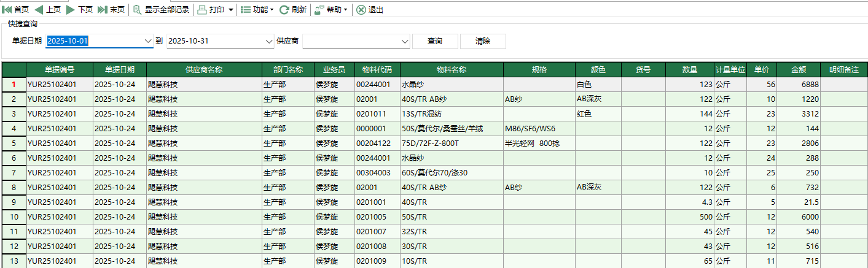Screen dimensions: 868x268
Task: Click the 货号 column header
Action: [644, 69]
